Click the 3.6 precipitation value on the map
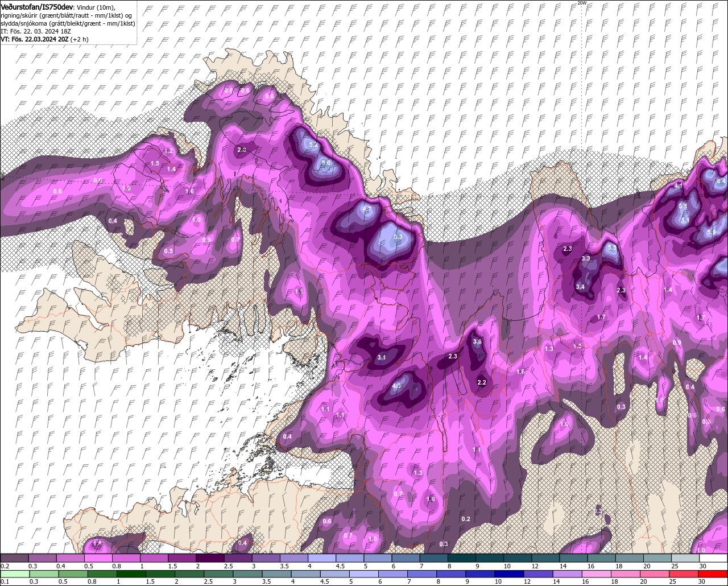 [477, 342]
